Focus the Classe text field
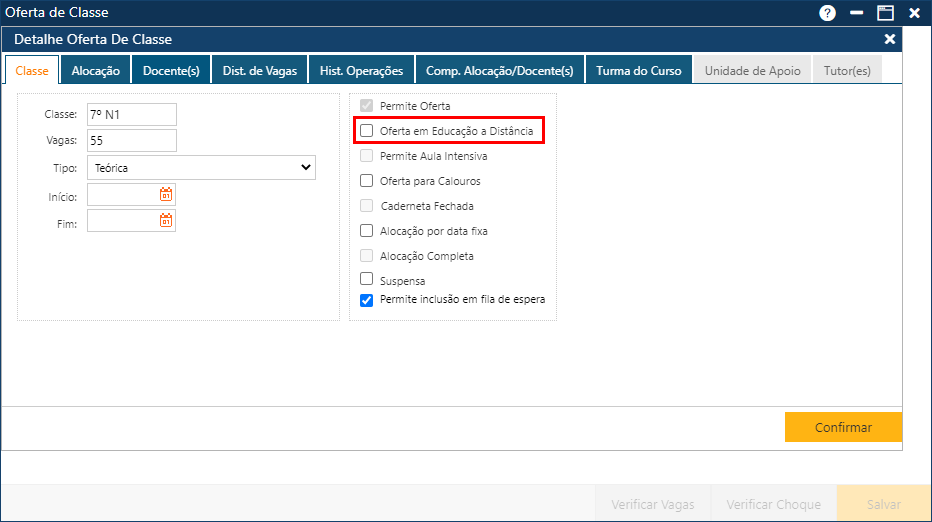The height and width of the screenshot is (522, 932). [x=131, y=115]
